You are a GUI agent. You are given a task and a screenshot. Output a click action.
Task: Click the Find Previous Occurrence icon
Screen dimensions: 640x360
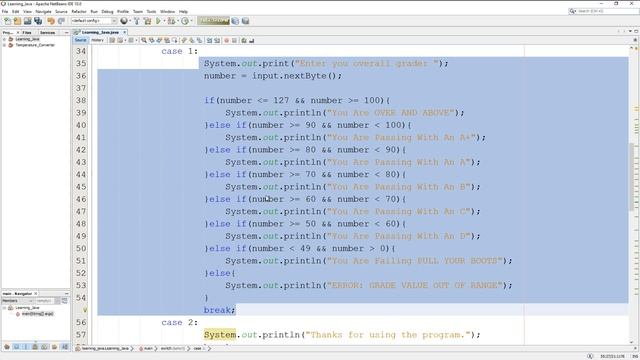151,40
